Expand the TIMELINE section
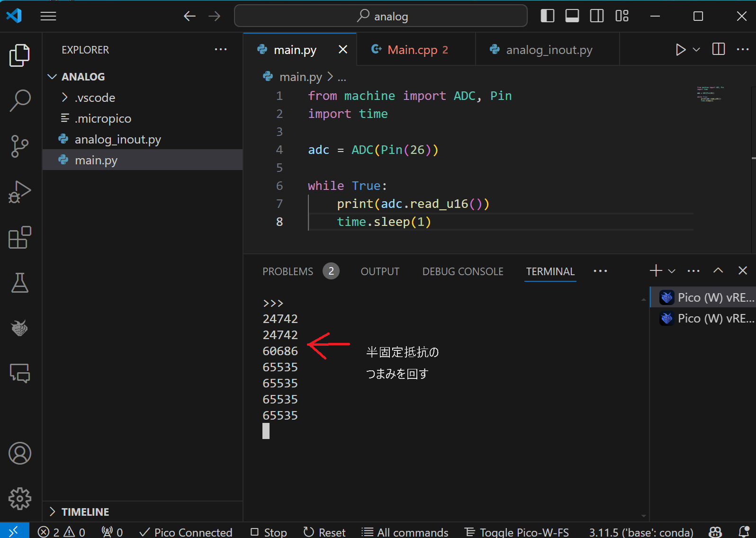This screenshot has height=538, width=756. pyautogui.click(x=143, y=512)
